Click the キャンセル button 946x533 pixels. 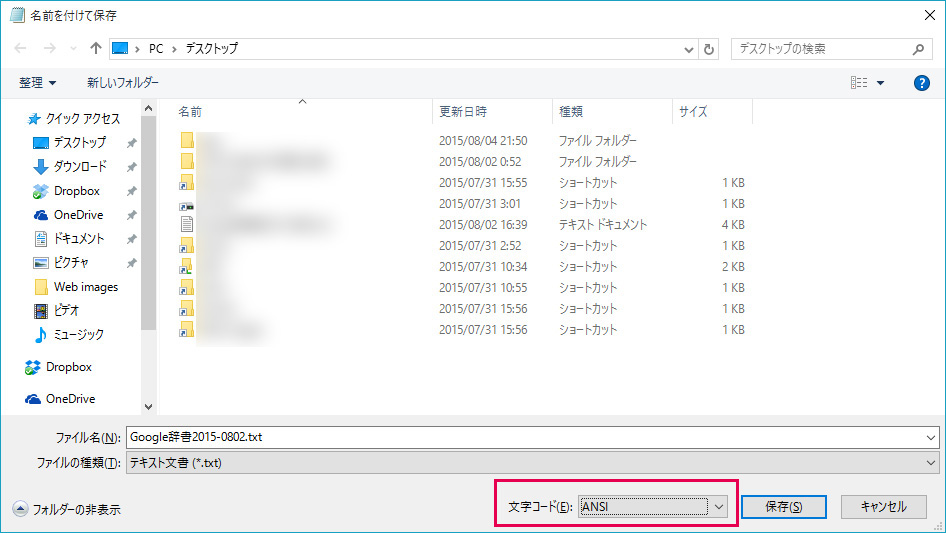click(x=884, y=507)
